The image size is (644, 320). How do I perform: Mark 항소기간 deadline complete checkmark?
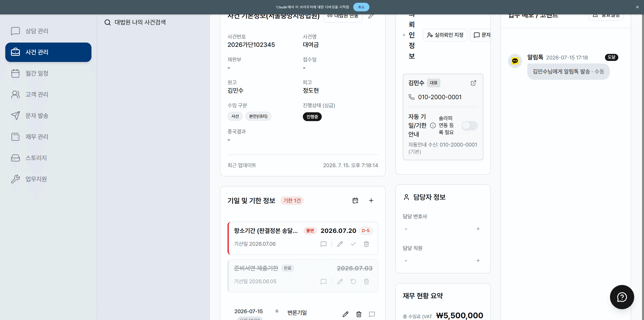tap(353, 244)
